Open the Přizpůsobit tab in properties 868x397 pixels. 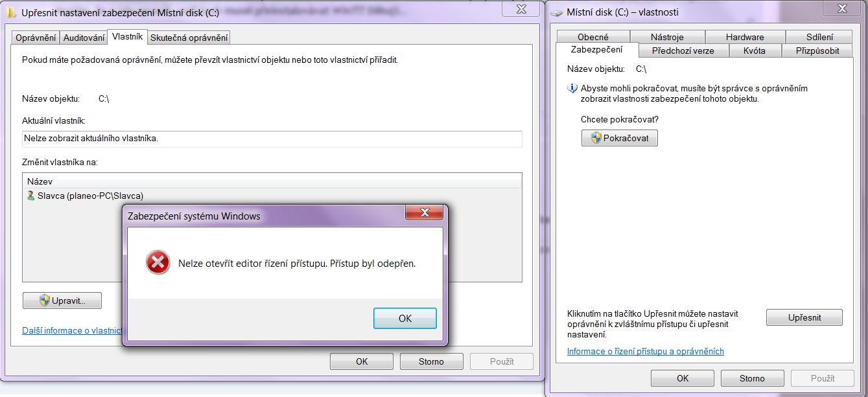click(x=817, y=51)
